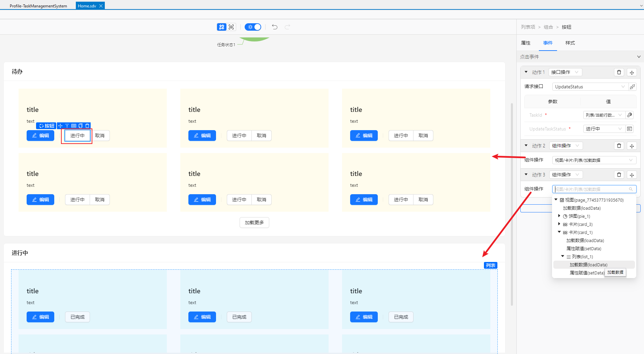Viewport: 644px width, 354px height.
Task: Switch to the 事件 tab
Action: click(548, 43)
